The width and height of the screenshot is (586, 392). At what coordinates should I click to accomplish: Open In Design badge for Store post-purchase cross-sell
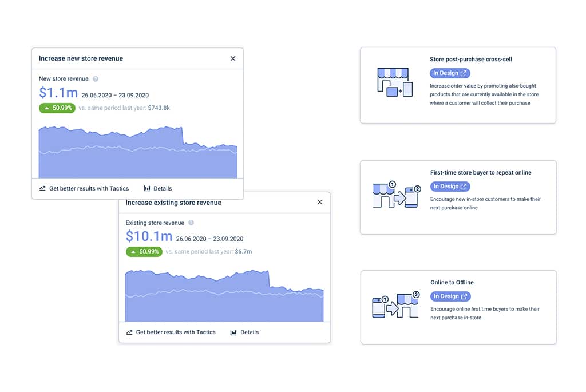450,73
